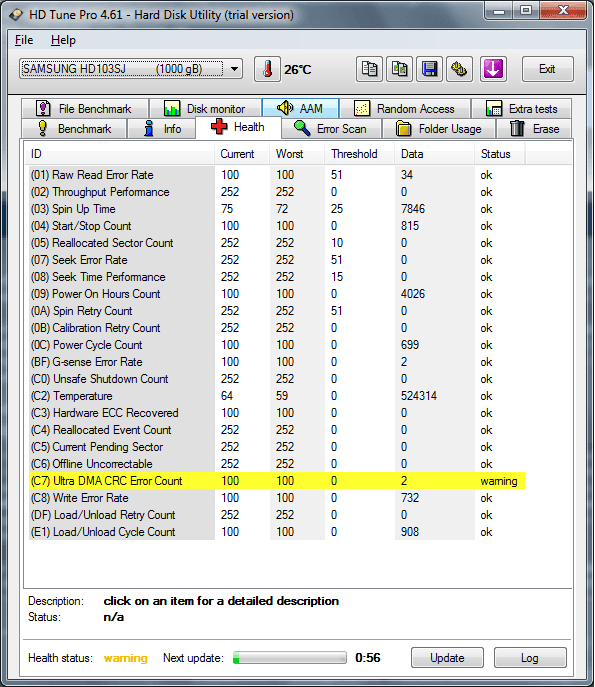Select the (E1) Load/Unload Cycle Count row
Image resolution: width=595 pixels, height=687 pixels.
pyautogui.click(x=277, y=532)
